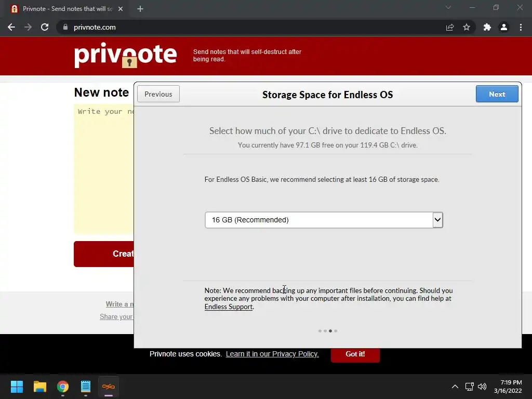Proceed with the Next button
Image resolution: width=532 pixels, height=399 pixels.
tap(497, 94)
